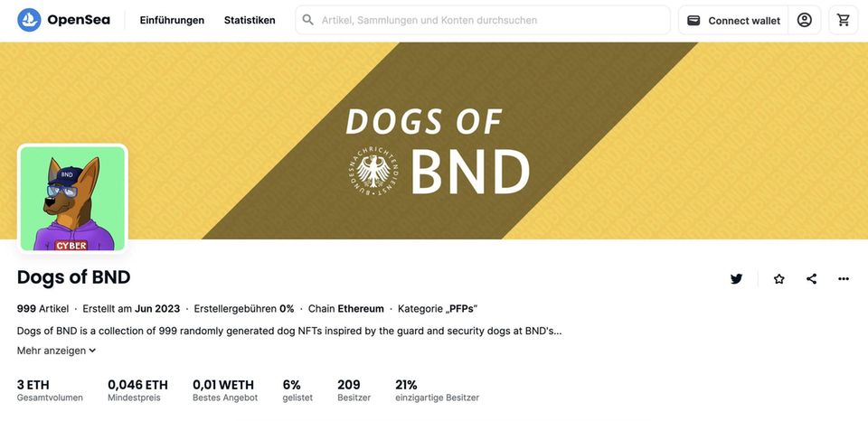The width and height of the screenshot is (868, 421).
Task: Click the Ethereum chain link
Action: click(361, 309)
